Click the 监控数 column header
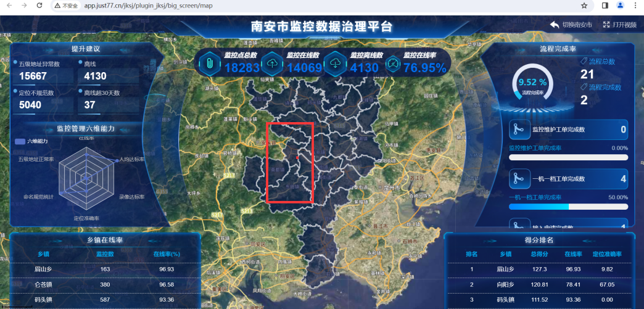The image size is (644, 309). [x=105, y=254]
